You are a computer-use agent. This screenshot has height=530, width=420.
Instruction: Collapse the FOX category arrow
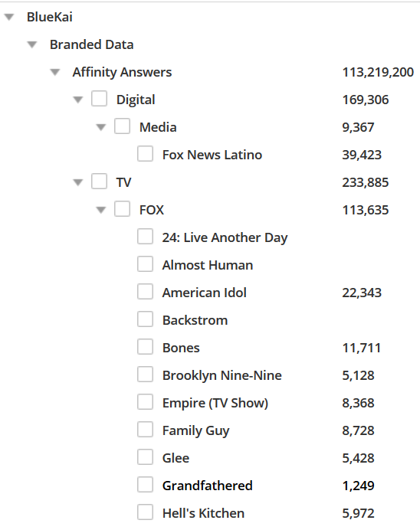point(101,211)
